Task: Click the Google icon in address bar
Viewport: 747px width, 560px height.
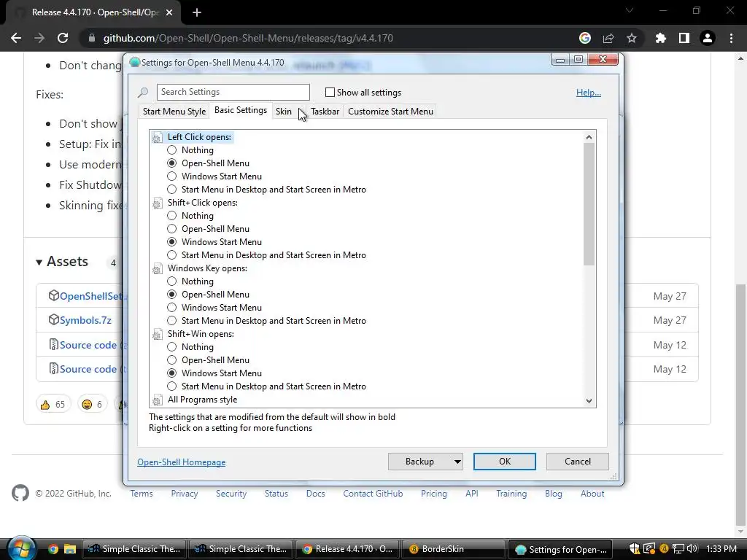Action: [585, 38]
